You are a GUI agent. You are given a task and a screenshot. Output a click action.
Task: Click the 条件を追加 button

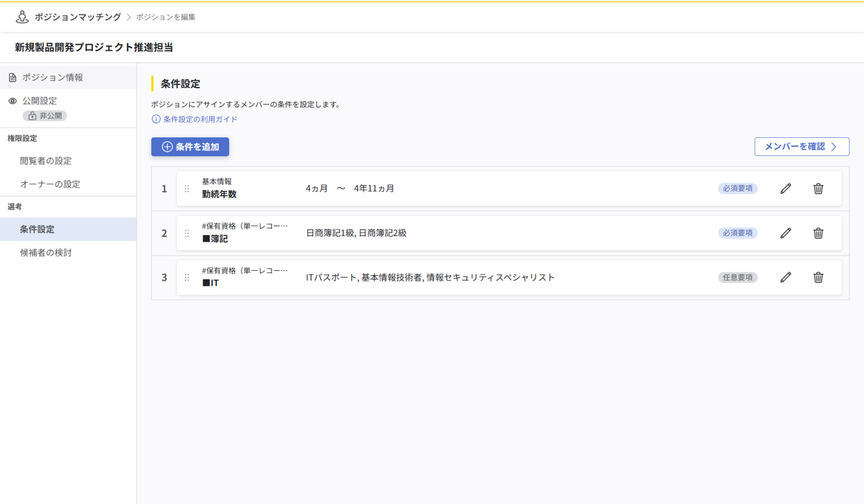(x=190, y=147)
